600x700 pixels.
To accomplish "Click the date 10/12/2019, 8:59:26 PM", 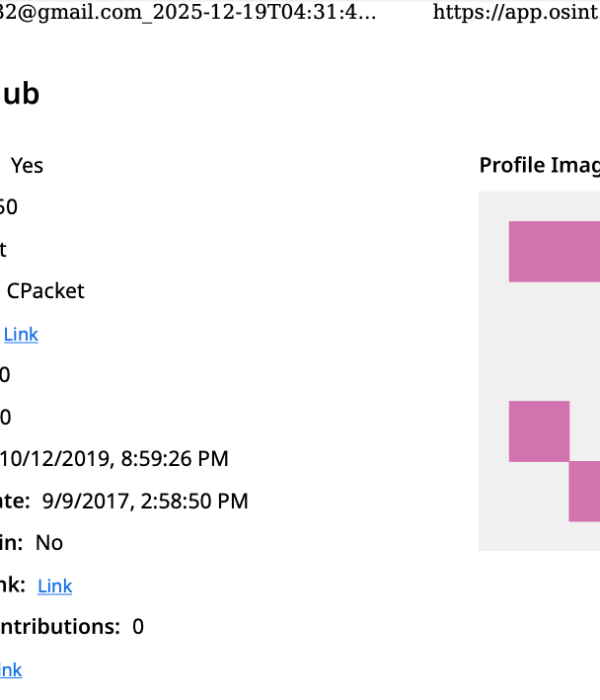I will pos(114,459).
